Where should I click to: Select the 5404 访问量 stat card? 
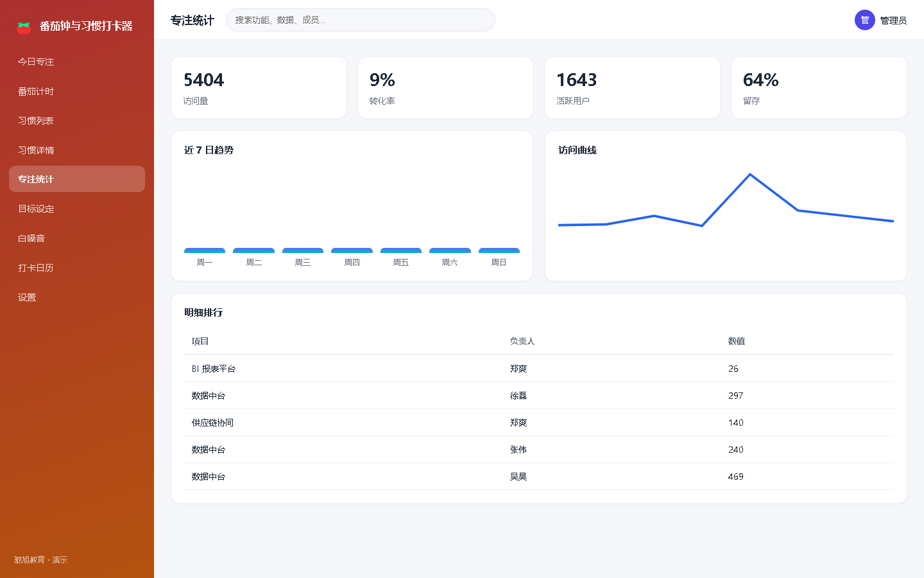tap(259, 88)
